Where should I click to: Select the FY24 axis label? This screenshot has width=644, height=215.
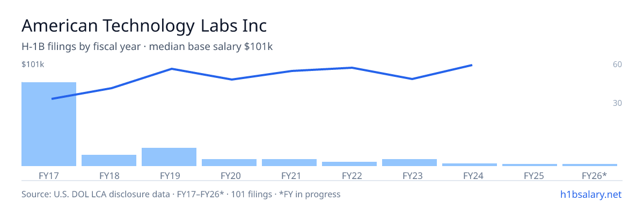point(470,175)
